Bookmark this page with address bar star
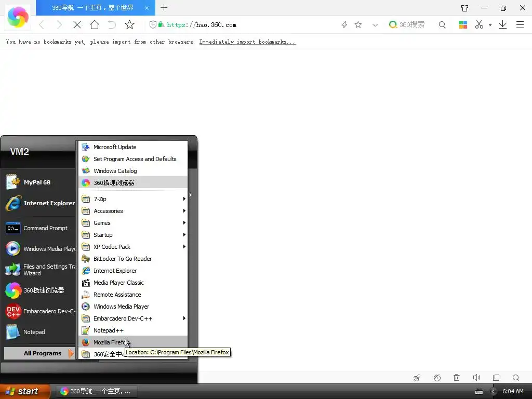This screenshot has width=532, height=399. click(358, 25)
